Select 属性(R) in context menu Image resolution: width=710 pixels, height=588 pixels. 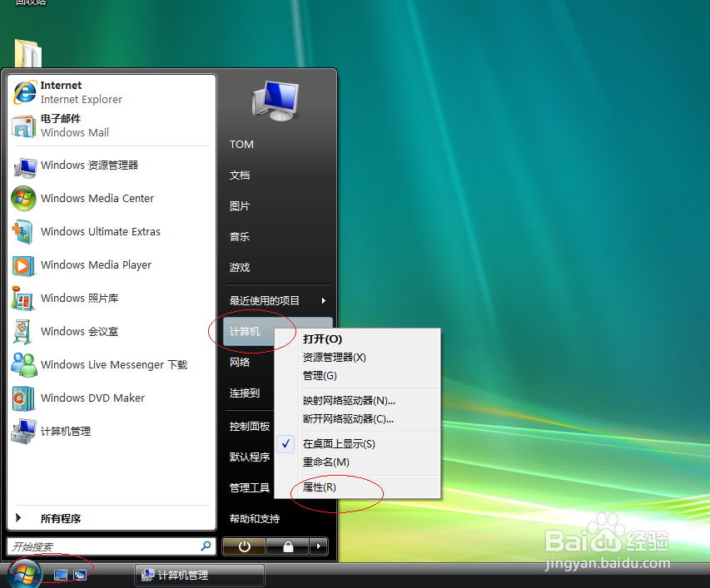tap(320, 487)
